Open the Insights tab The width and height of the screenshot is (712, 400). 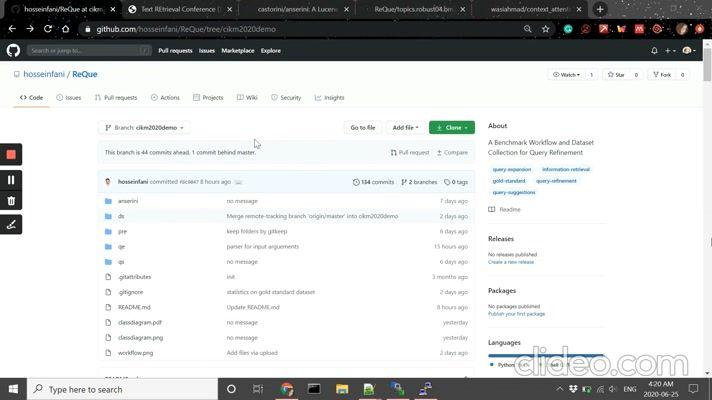(329, 98)
